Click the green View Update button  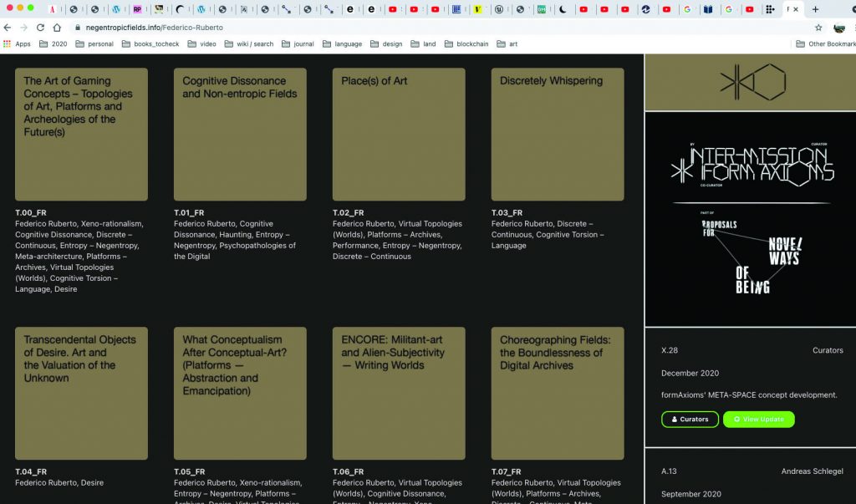(x=759, y=419)
